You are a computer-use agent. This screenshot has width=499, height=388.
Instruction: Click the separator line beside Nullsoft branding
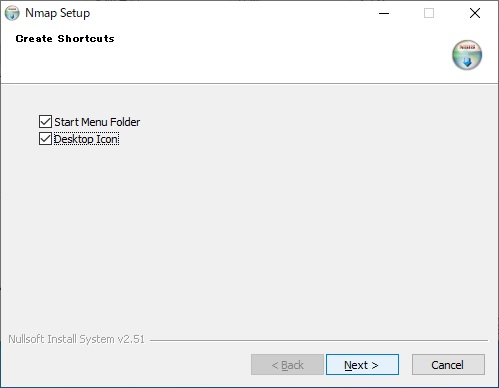point(319,340)
